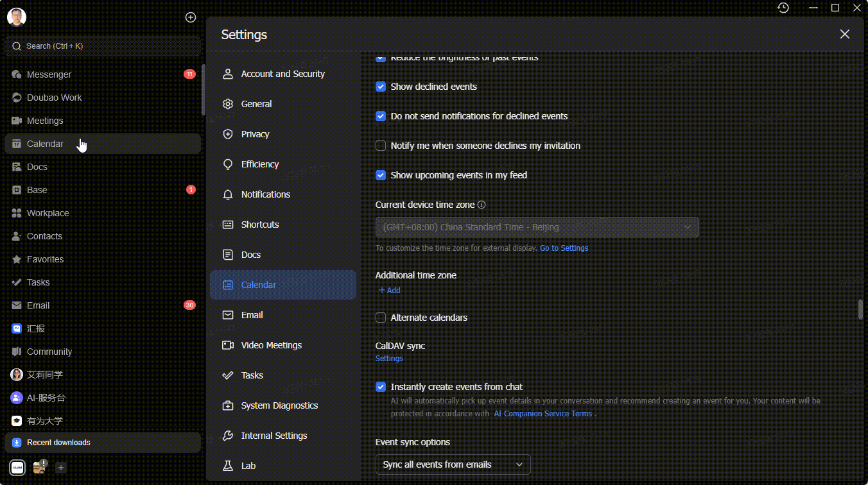Viewport: 868px width, 485px height.
Task: Uncheck Show upcoming events in my feed
Action: coord(381,175)
